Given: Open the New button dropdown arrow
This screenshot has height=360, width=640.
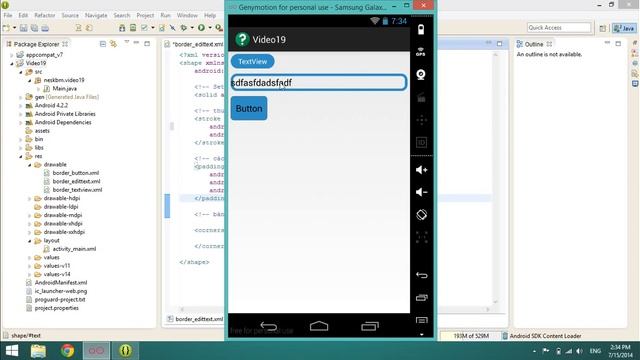Looking at the screenshot, I should [x=14, y=28].
